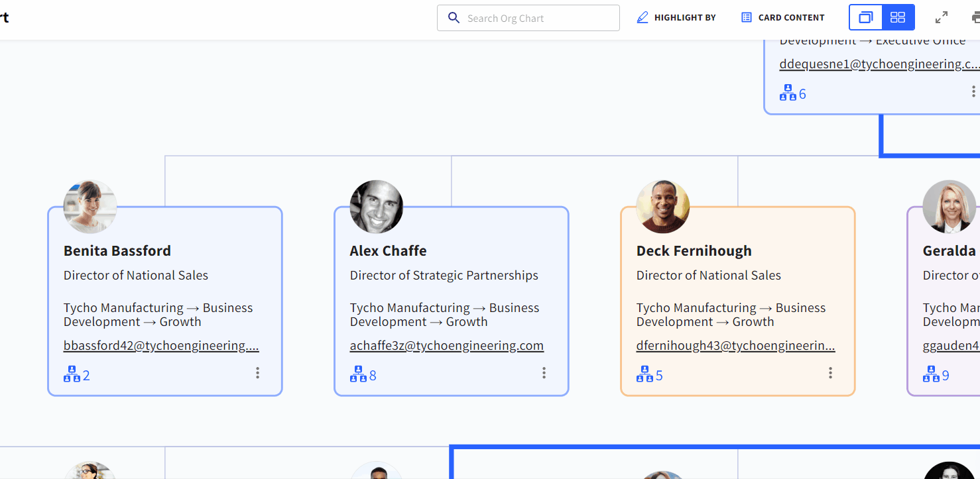This screenshot has height=479, width=980.
Task: Switch to the stacked card view
Action: pos(865,17)
